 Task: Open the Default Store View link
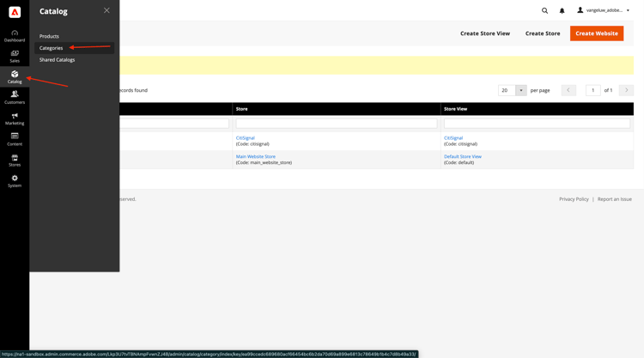(x=463, y=156)
